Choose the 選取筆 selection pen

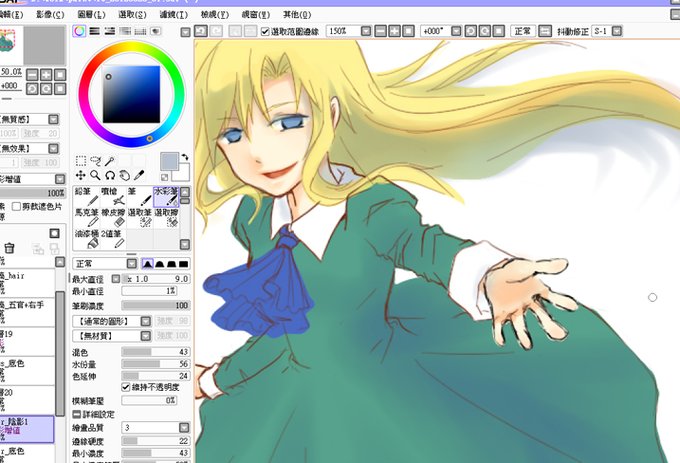pos(140,218)
